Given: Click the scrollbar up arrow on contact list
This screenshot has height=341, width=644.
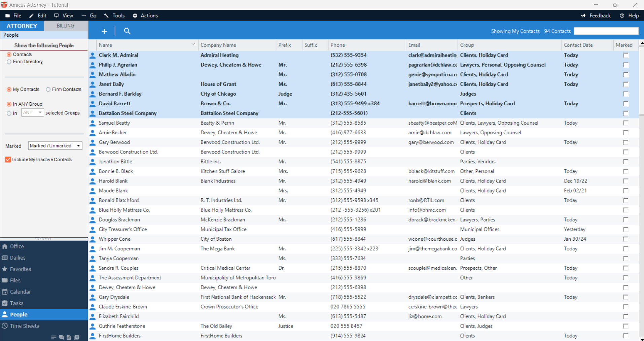Looking at the screenshot, I should pos(641,43).
